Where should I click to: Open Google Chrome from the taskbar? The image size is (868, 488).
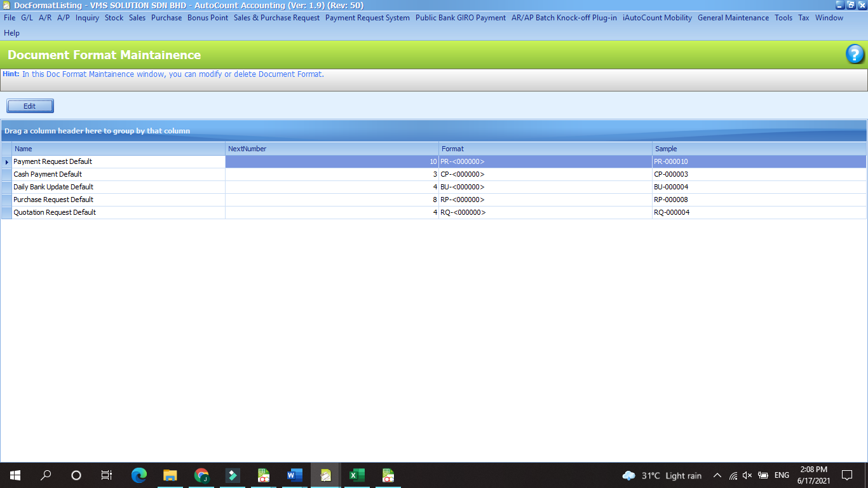click(x=201, y=475)
